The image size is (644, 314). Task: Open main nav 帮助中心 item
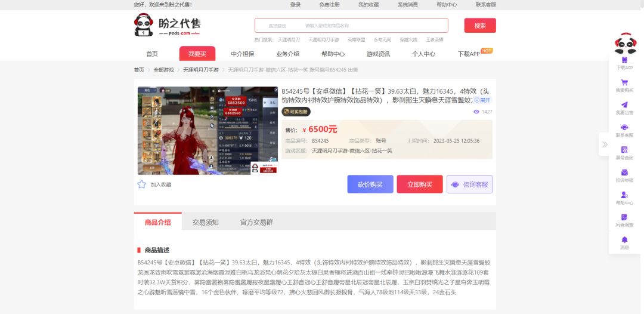tap(333, 54)
